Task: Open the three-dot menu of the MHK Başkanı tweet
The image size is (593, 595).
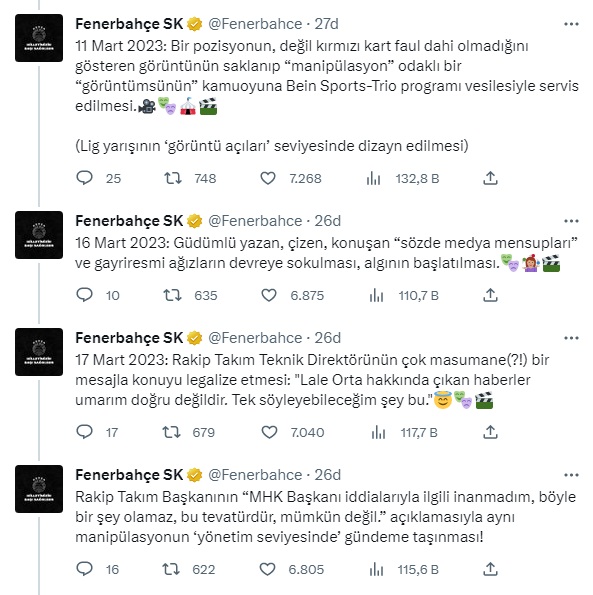Action: point(571,475)
